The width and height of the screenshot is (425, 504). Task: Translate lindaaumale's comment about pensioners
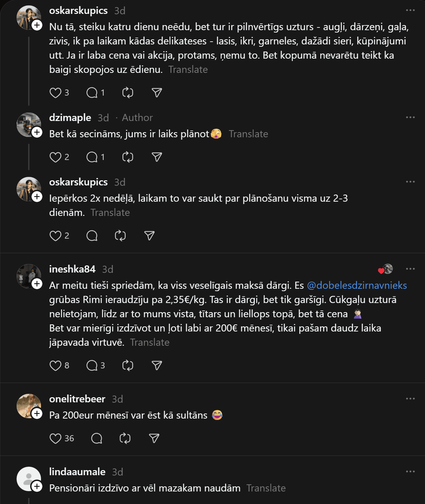click(x=266, y=488)
